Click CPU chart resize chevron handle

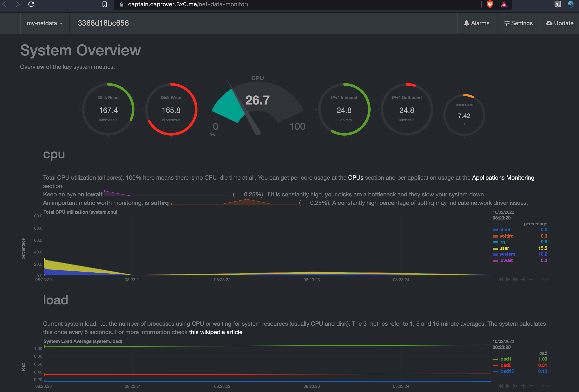point(545,279)
